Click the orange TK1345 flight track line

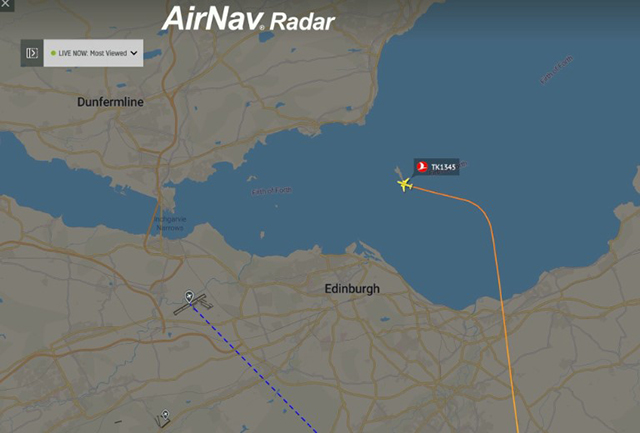click(499, 286)
